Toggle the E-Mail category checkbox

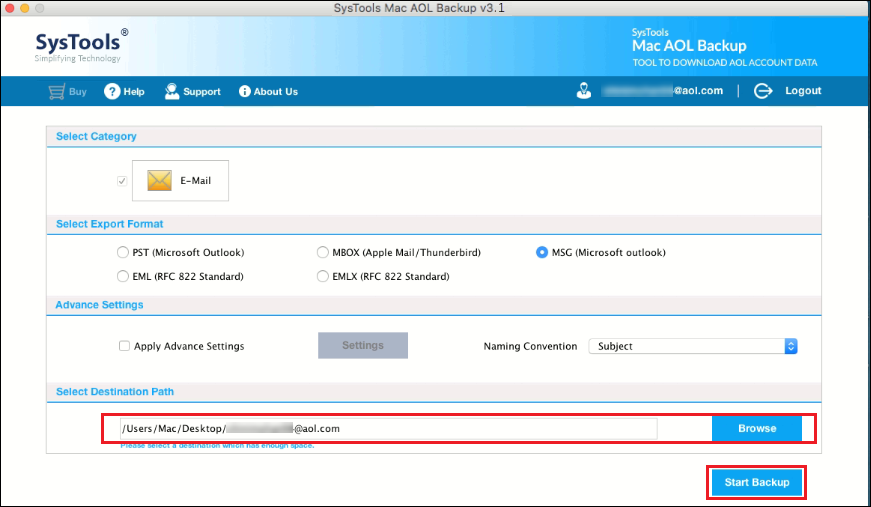122,181
